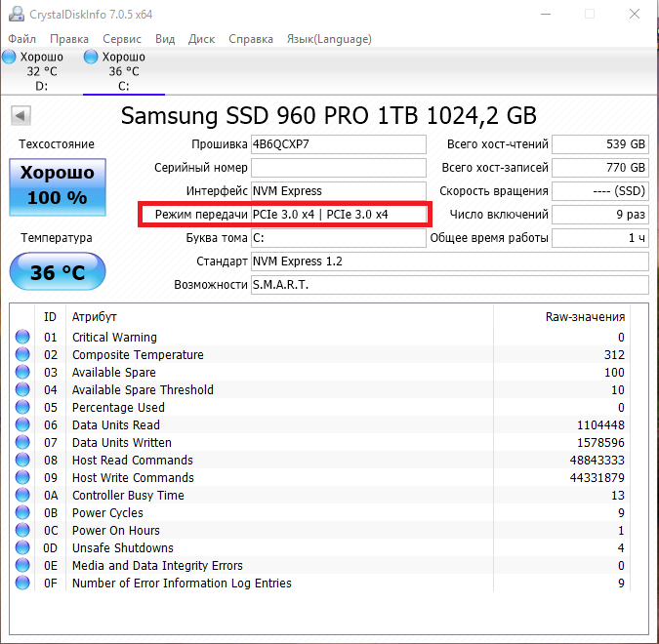Open the Файл menu

pos(21,39)
